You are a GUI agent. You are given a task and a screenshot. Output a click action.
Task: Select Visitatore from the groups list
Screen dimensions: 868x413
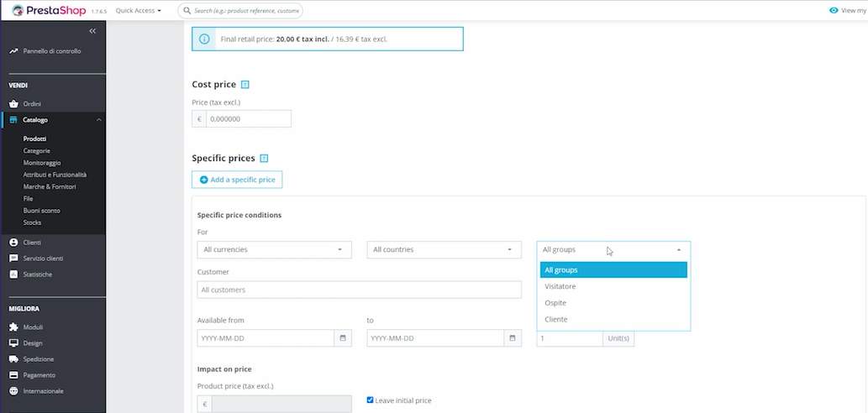tap(560, 286)
